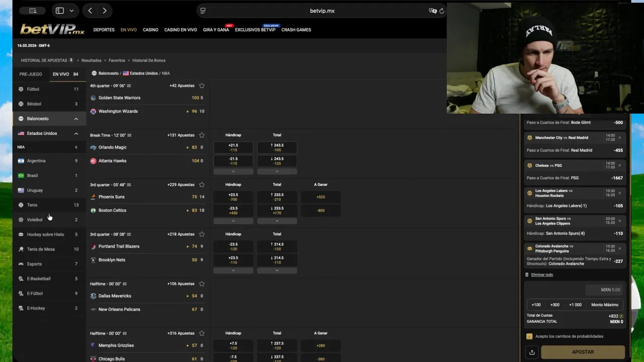644x362 pixels.
Task: Collapse the Baloncesto category
Action: click(x=76, y=119)
